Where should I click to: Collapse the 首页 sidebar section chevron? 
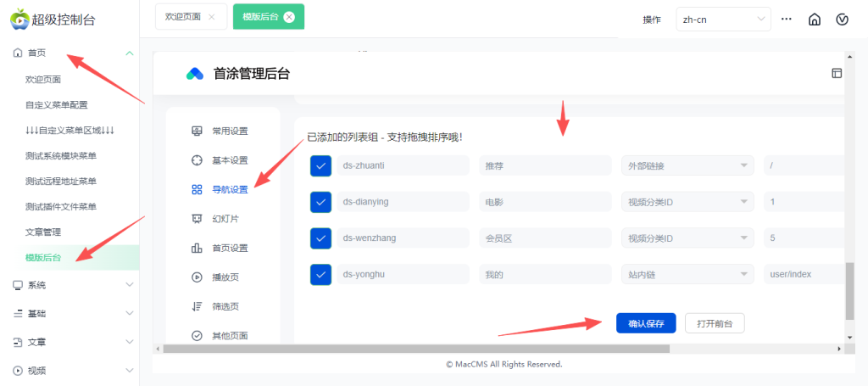click(x=130, y=53)
